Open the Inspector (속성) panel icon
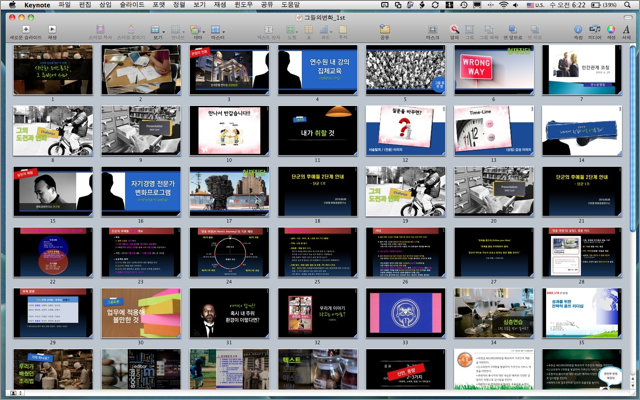 click(x=578, y=29)
